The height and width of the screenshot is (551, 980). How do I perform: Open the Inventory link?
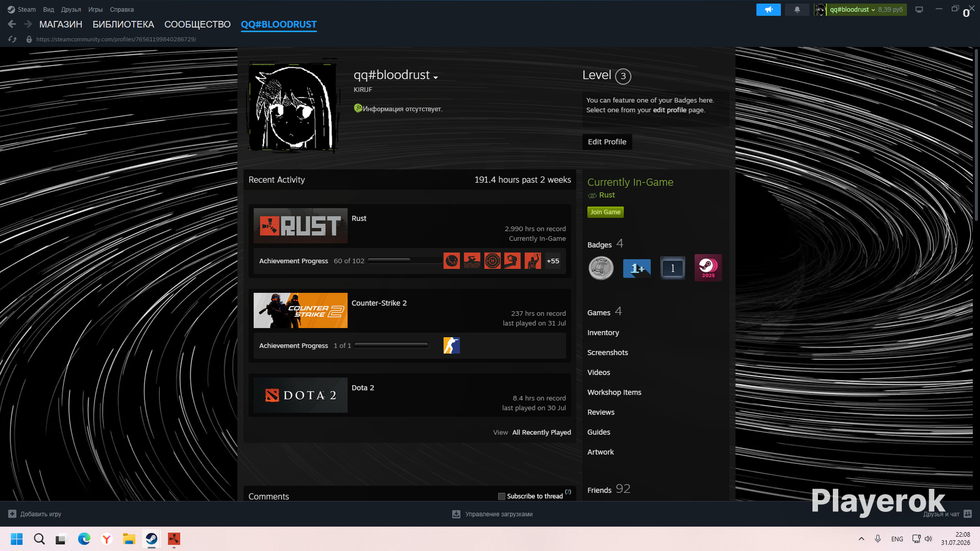[x=603, y=333]
